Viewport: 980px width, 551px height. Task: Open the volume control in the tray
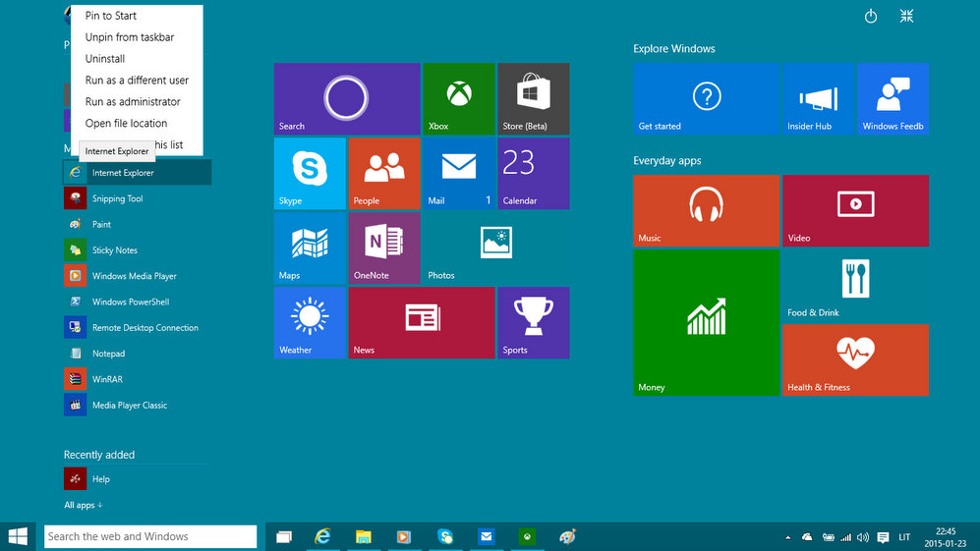(x=862, y=537)
